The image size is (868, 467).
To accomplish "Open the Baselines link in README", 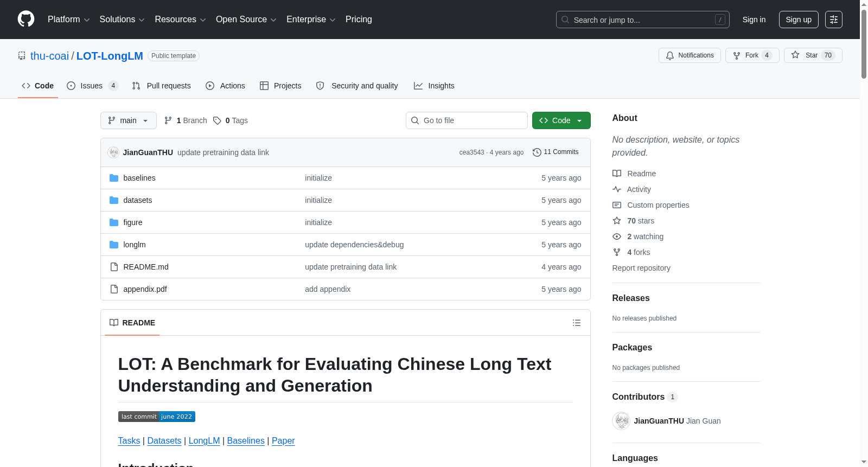I will tap(246, 441).
